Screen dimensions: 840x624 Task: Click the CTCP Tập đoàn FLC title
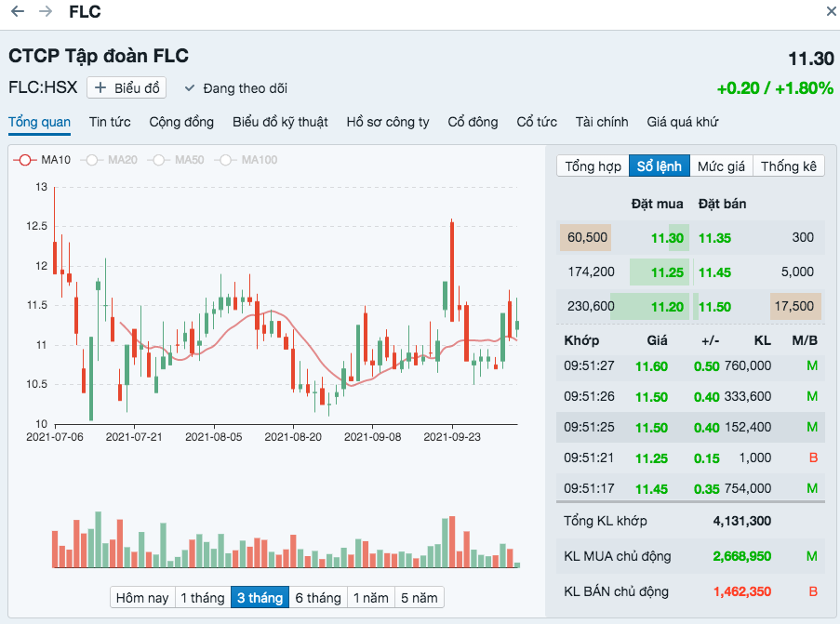(99, 56)
